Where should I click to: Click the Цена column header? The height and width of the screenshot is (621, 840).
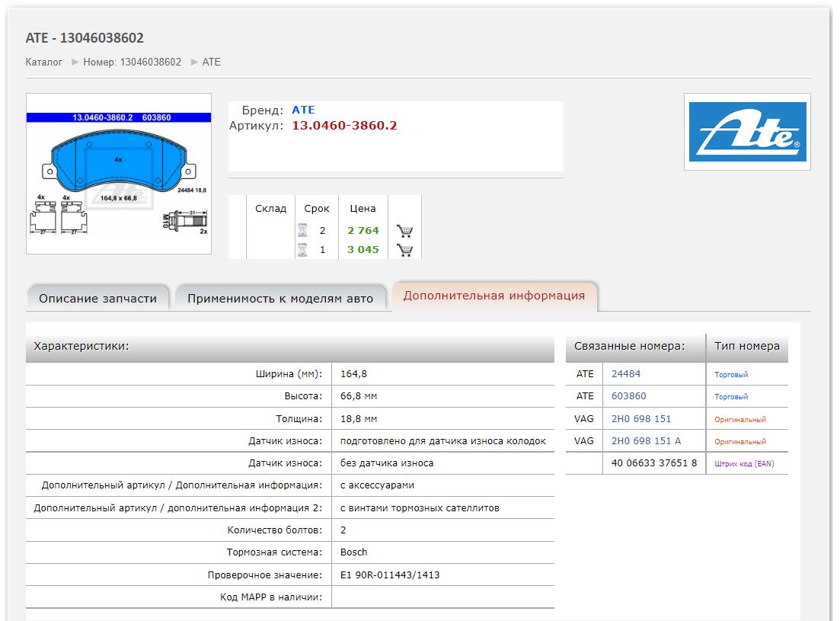point(363,209)
